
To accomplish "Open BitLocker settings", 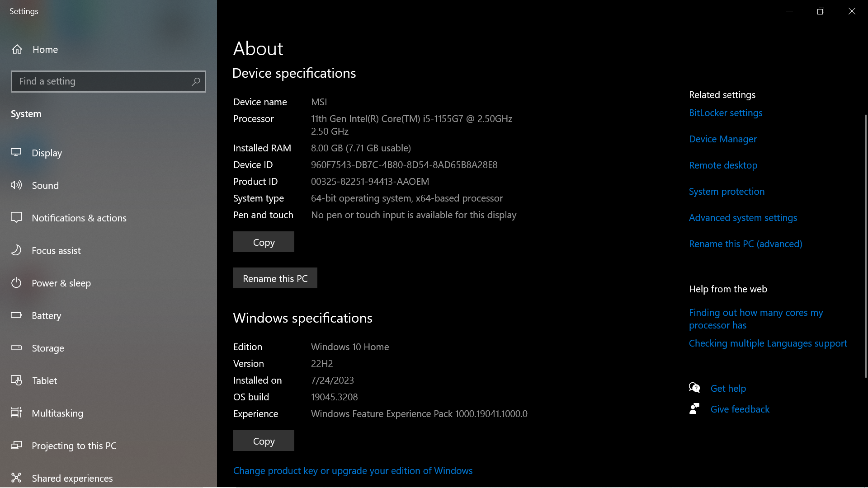I will 725,113.
